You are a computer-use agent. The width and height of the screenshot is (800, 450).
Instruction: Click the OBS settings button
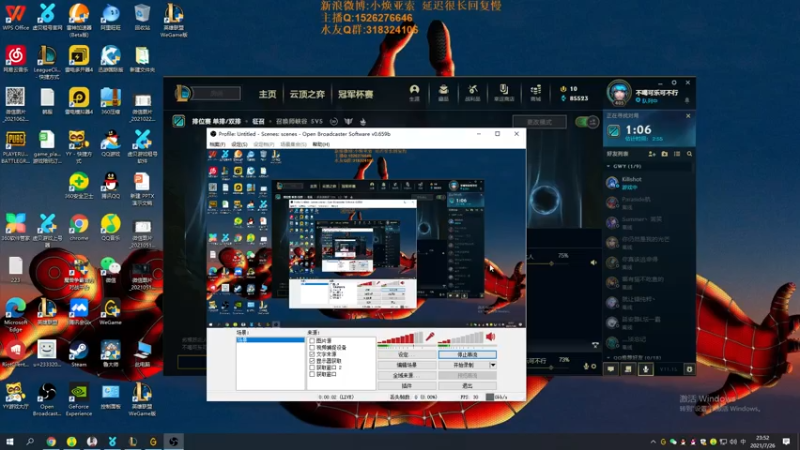(x=407, y=355)
